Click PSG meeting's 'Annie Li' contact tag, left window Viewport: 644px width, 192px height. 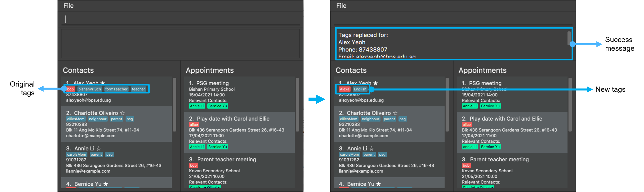pos(197,106)
